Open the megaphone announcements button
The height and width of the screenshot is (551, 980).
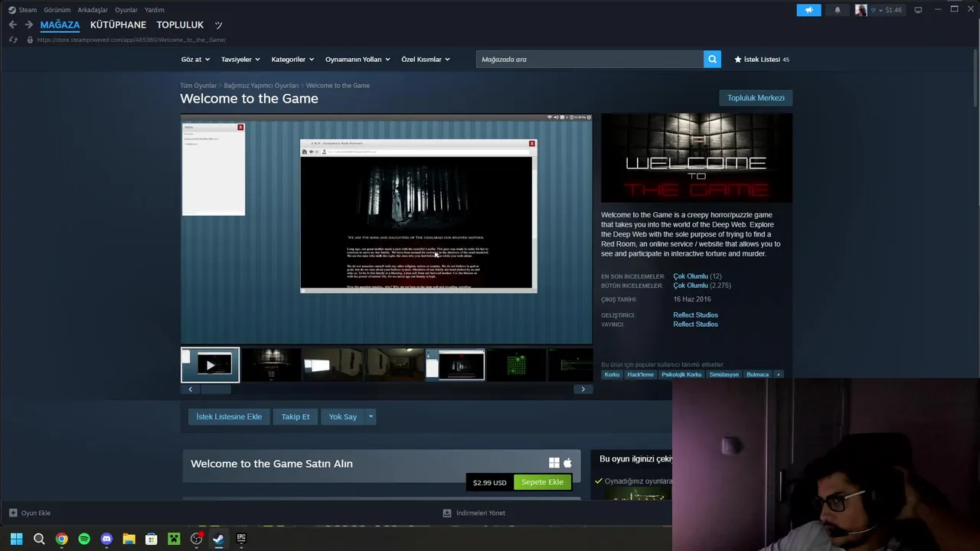[x=808, y=10]
